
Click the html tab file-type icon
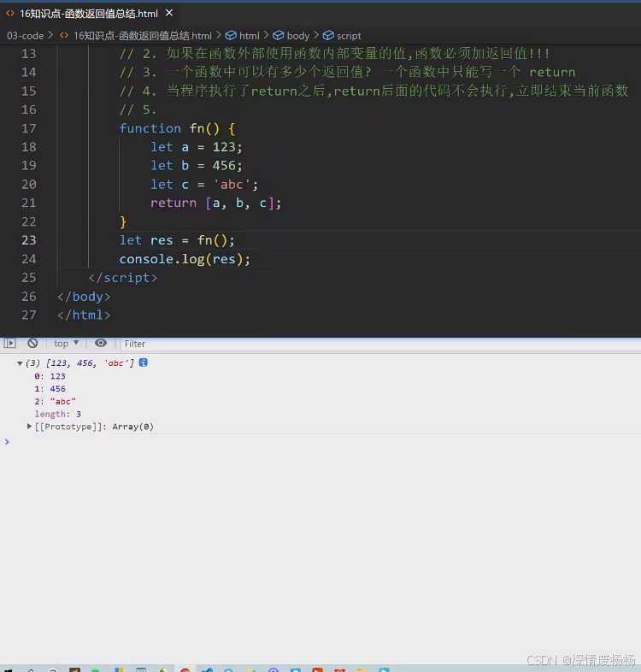tap(10, 14)
